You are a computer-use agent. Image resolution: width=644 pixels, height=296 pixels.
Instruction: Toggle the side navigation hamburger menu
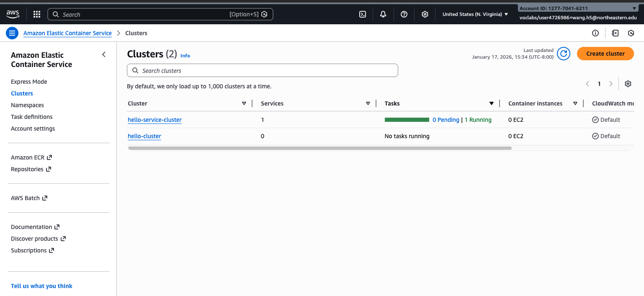pos(12,33)
